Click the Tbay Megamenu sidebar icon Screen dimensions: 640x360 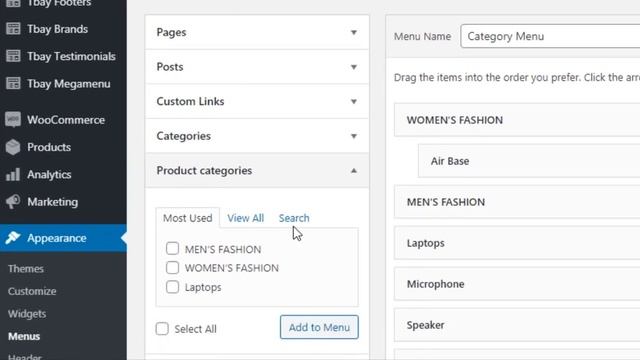(13, 84)
